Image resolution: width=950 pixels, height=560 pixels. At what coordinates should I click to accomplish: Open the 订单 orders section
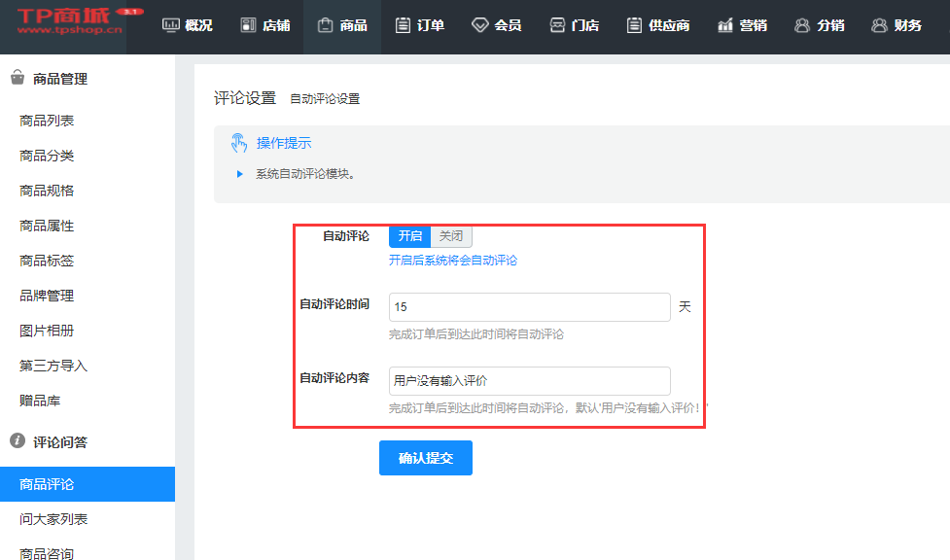tap(420, 26)
